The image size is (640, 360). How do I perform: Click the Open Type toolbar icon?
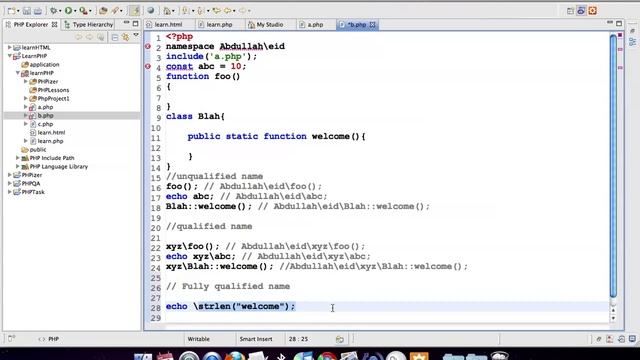pos(104,11)
